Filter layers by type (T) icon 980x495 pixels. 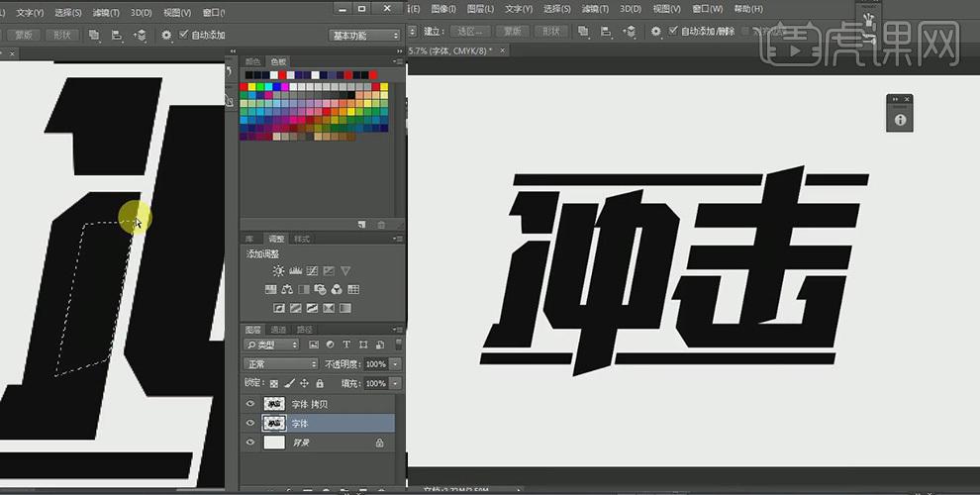pyautogui.click(x=346, y=345)
